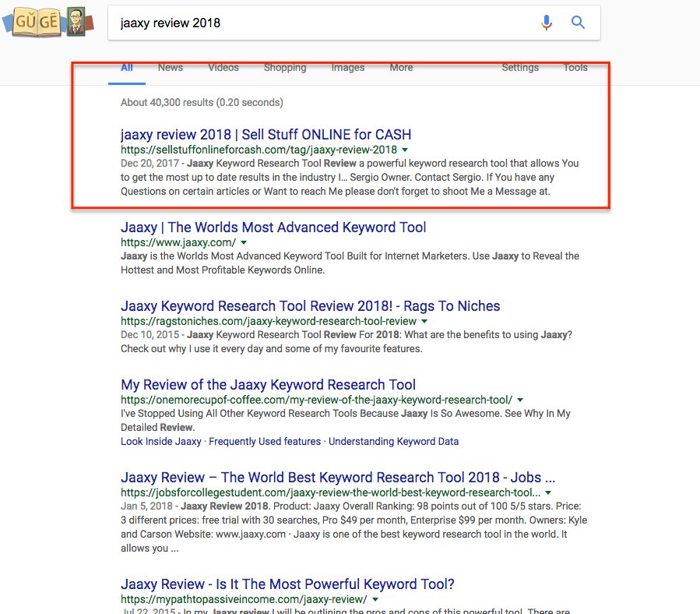Switch to the Images tab
The height and width of the screenshot is (614, 700).
(348, 68)
